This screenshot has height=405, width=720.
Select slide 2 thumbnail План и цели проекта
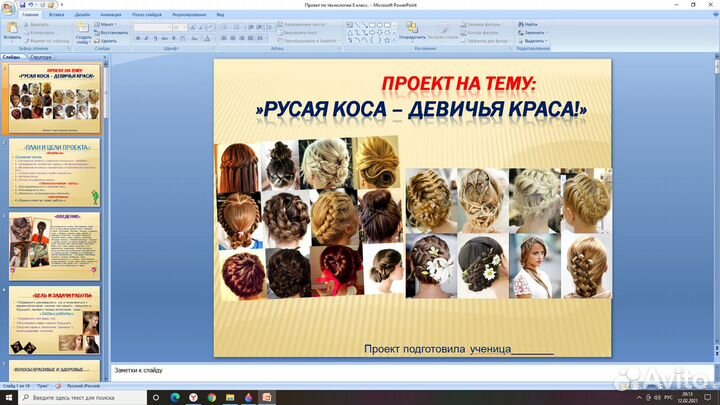tap(54, 173)
